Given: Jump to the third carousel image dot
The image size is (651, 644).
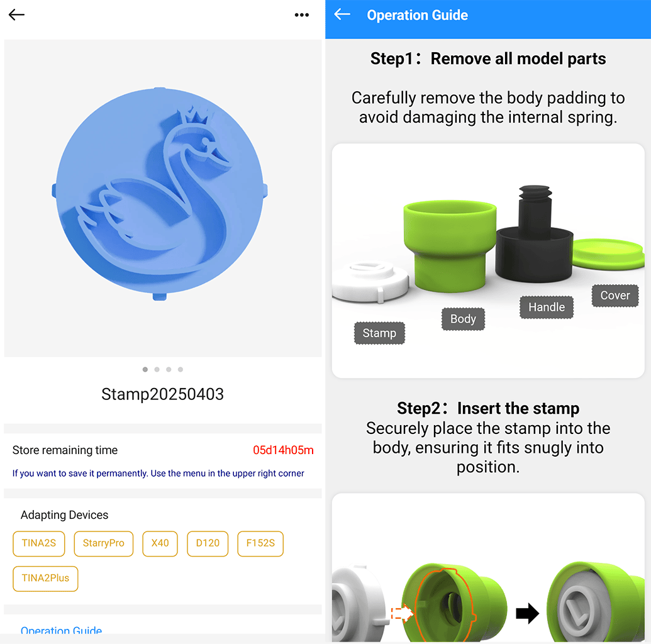Looking at the screenshot, I should (x=169, y=369).
